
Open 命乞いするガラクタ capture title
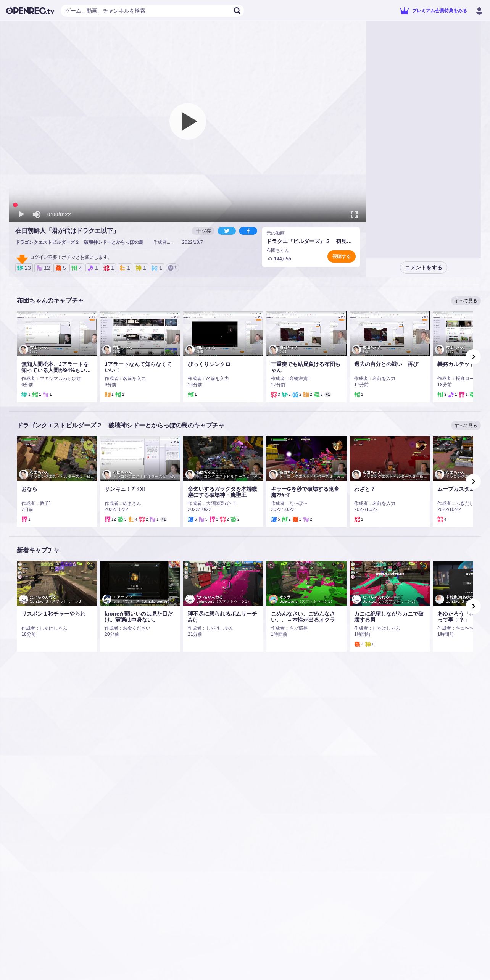(x=222, y=492)
